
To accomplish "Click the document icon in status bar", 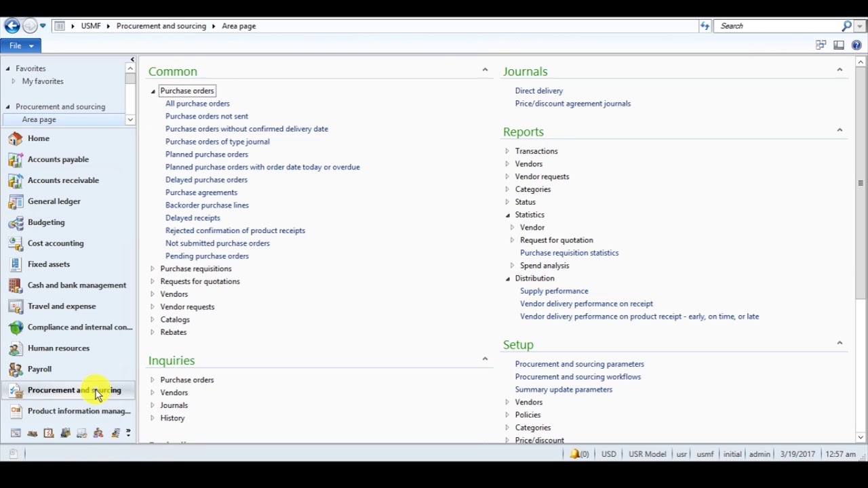I will tap(13, 454).
